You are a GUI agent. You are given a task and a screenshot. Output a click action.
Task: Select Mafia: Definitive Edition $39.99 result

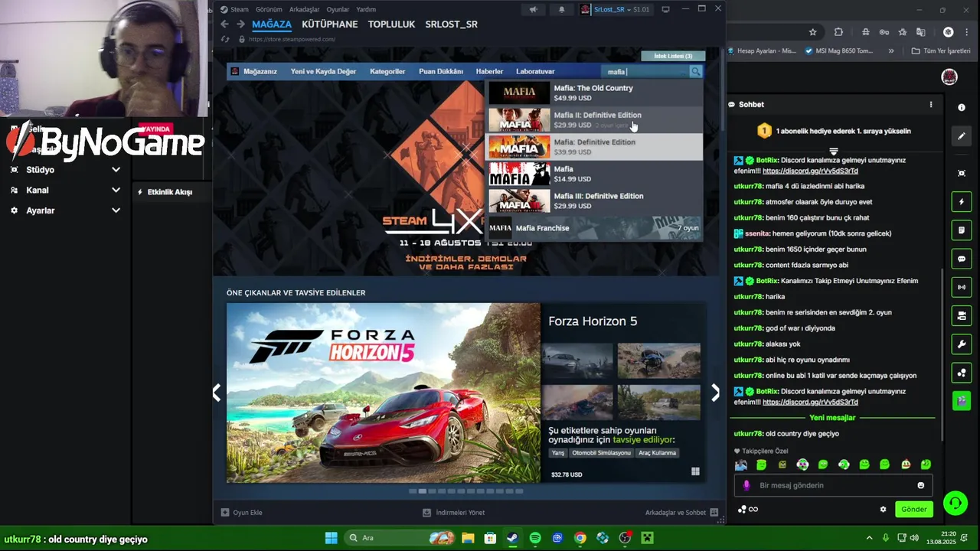[594, 147]
